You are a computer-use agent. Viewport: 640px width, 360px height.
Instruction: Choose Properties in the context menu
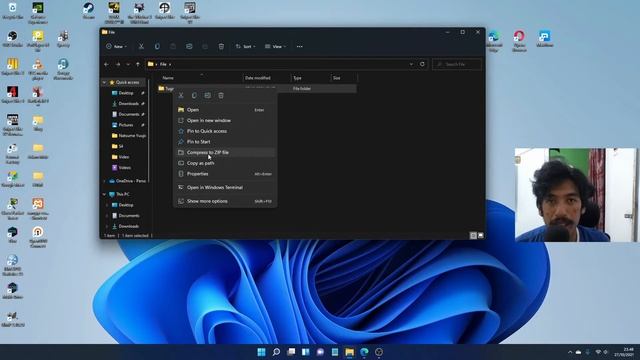pos(225,174)
